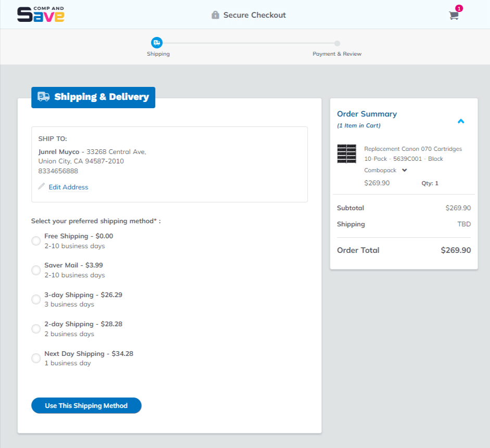Open the shopping cart icon
The width and height of the screenshot is (490, 448).
[x=454, y=16]
